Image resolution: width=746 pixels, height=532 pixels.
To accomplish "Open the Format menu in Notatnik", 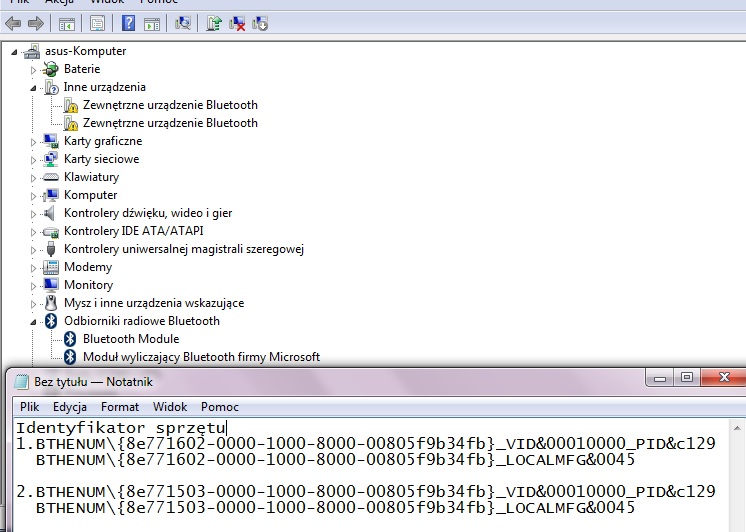I will tap(120, 407).
